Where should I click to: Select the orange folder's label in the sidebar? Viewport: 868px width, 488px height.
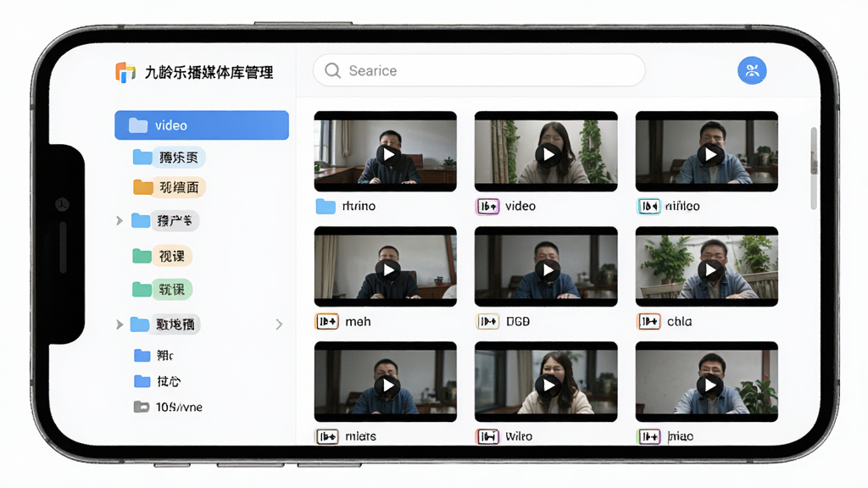[x=179, y=187]
